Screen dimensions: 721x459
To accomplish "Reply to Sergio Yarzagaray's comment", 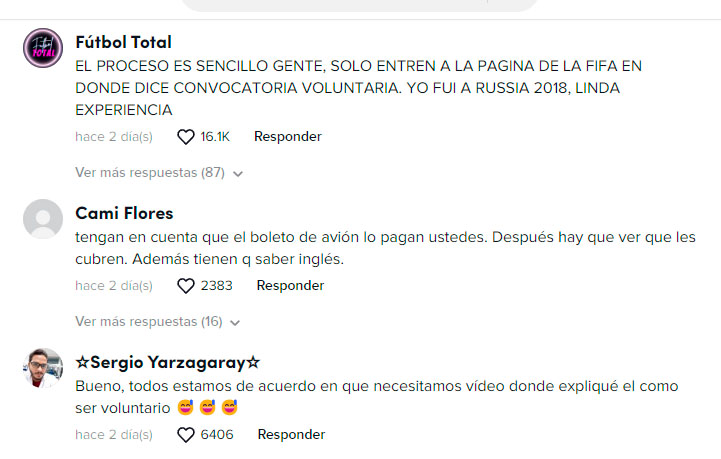I will (291, 435).
